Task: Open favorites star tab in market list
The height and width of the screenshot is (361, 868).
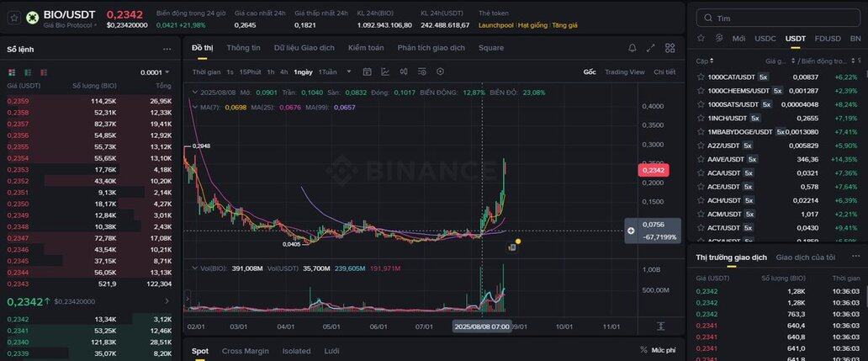Action: click(701, 38)
